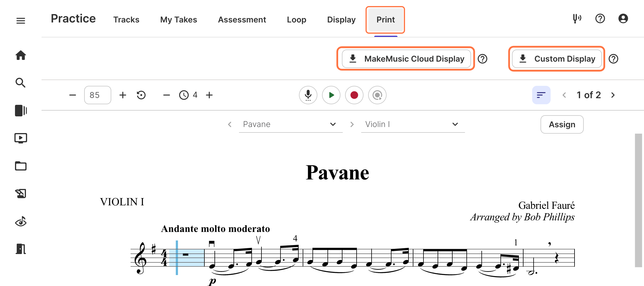
Task: Open help for MakeMusic Cloud Display
Action: coord(483,59)
